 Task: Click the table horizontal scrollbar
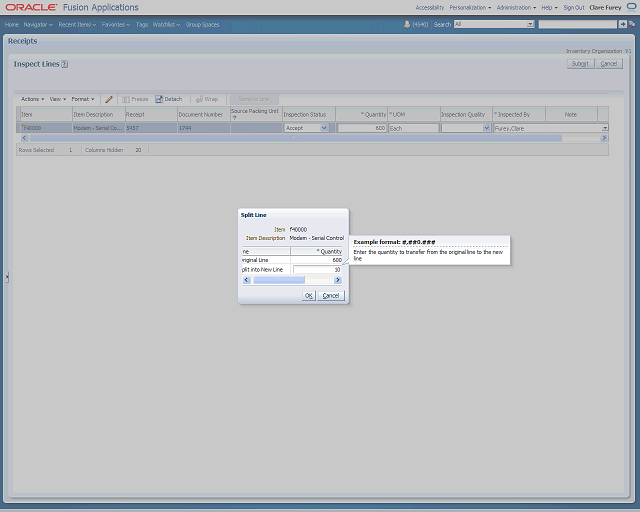tap(296, 138)
